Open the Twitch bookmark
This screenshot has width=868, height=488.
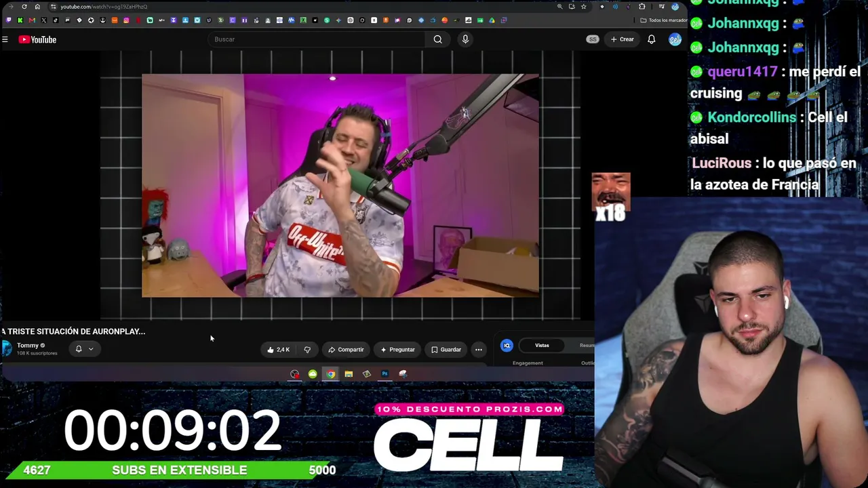(8, 20)
